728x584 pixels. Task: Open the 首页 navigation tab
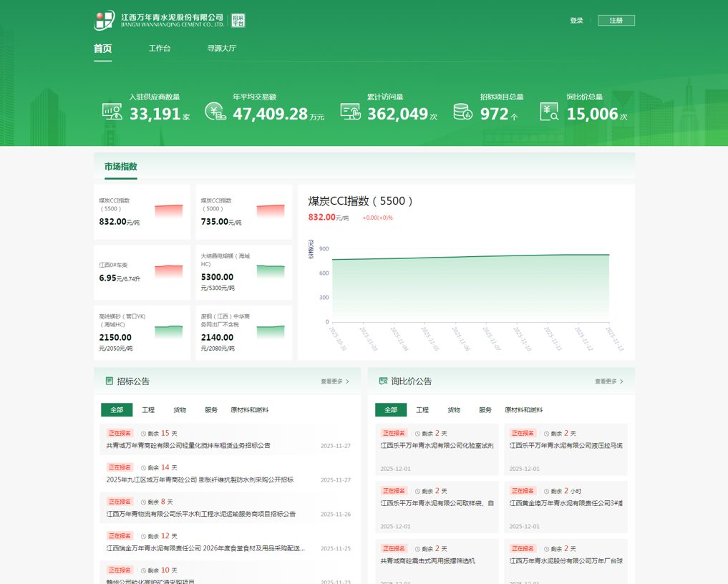coord(102,48)
